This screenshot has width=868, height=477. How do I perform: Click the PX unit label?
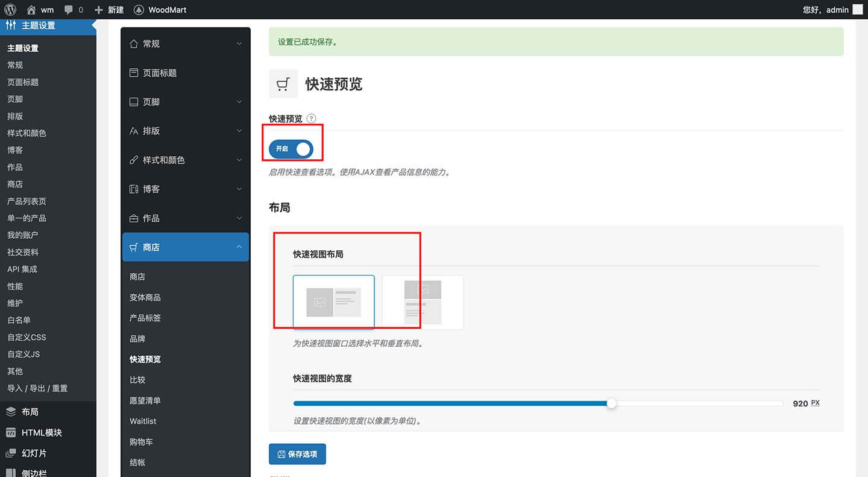815,403
